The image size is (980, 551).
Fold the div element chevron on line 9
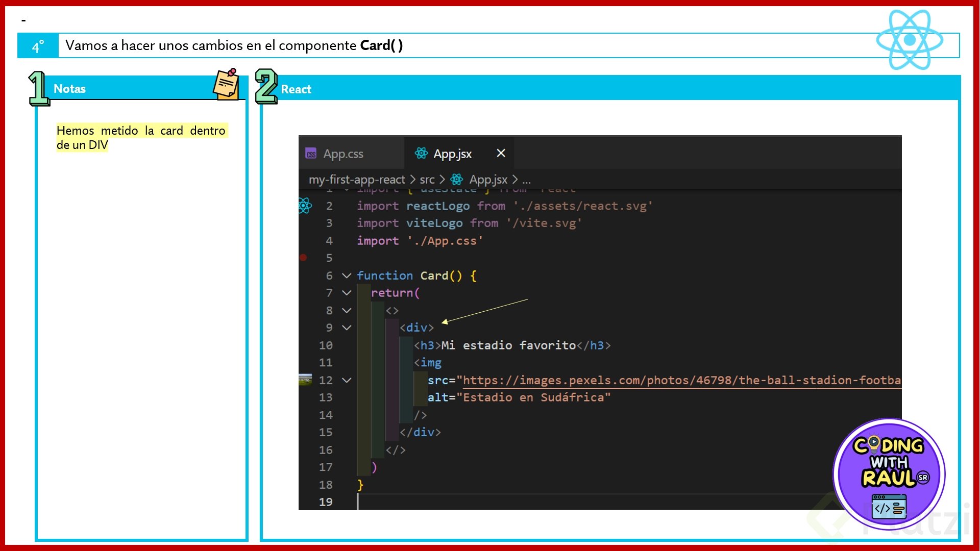[x=347, y=328]
